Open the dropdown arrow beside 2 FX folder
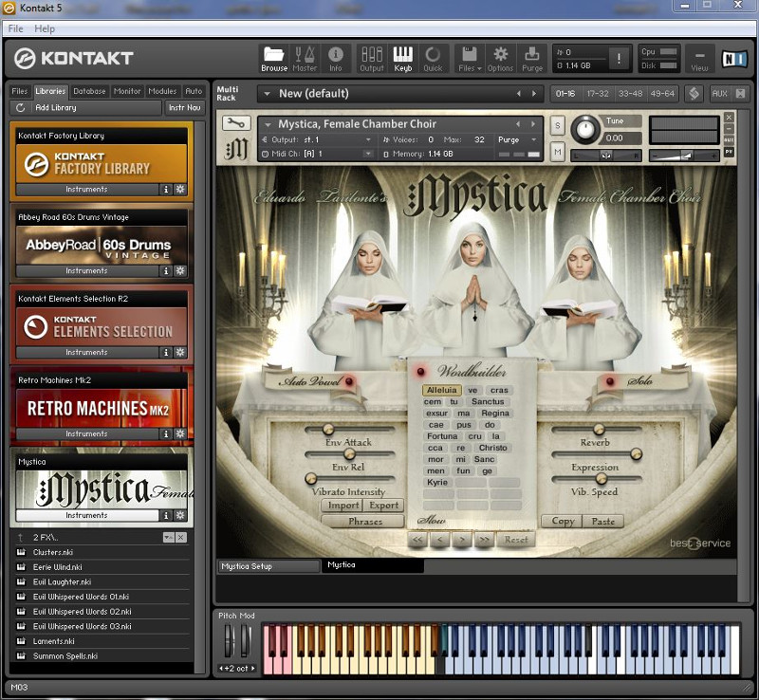This screenshot has height=700, width=759. click(x=169, y=538)
